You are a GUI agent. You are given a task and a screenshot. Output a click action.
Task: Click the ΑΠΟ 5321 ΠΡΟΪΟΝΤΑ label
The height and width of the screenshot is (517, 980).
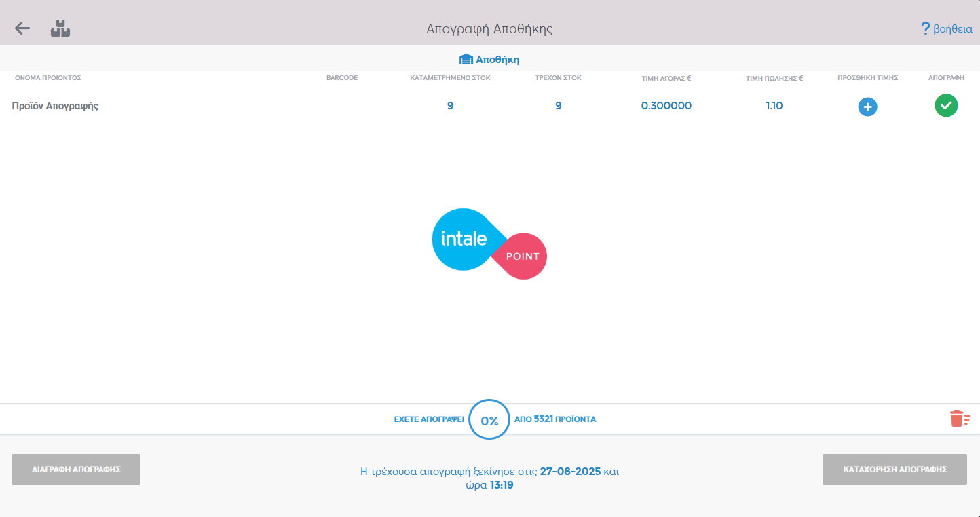click(x=555, y=419)
